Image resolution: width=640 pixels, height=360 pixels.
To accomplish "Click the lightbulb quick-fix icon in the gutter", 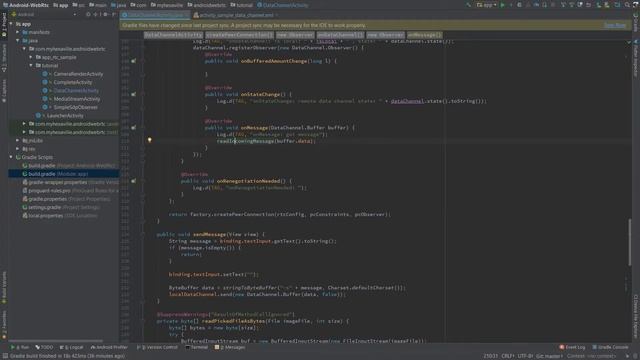I will pos(149,140).
